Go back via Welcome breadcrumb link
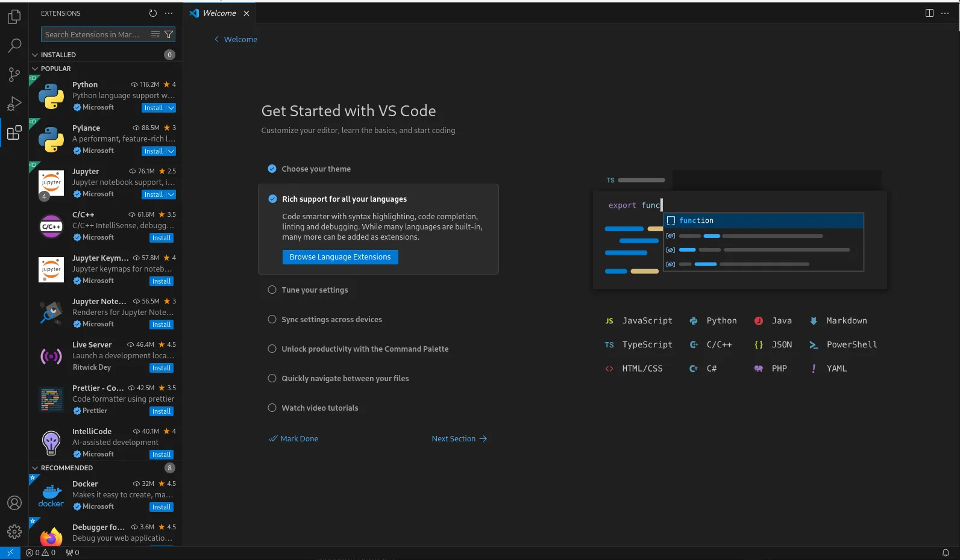Image resolution: width=960 pixels, height=560 pixels. [x=236, y=40]
